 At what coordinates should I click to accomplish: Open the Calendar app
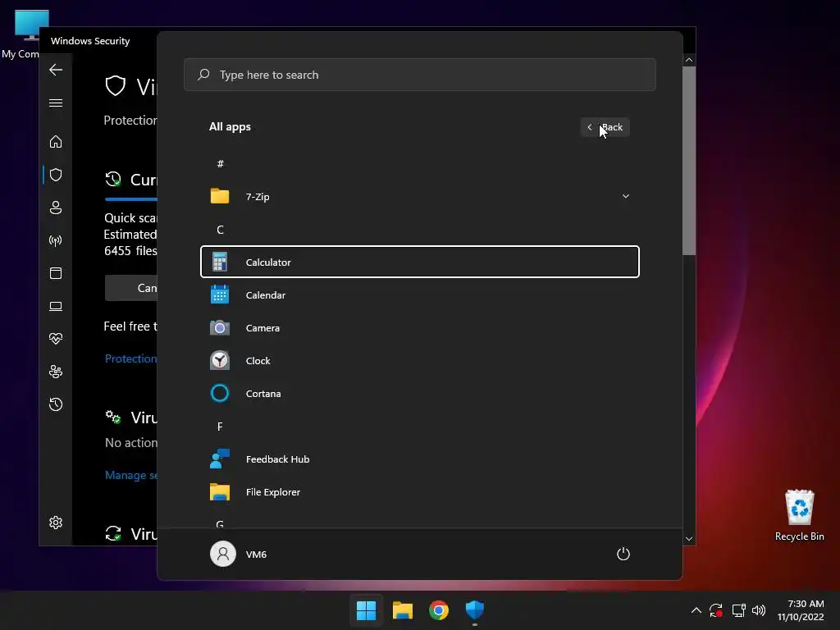419,295
